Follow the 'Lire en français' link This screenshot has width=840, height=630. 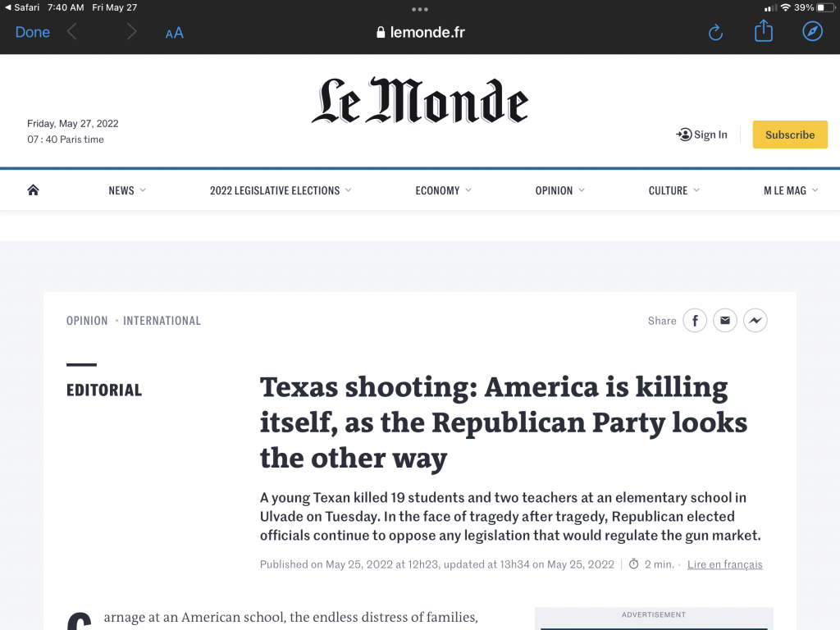pyautogui.click(x=724, y=564)
